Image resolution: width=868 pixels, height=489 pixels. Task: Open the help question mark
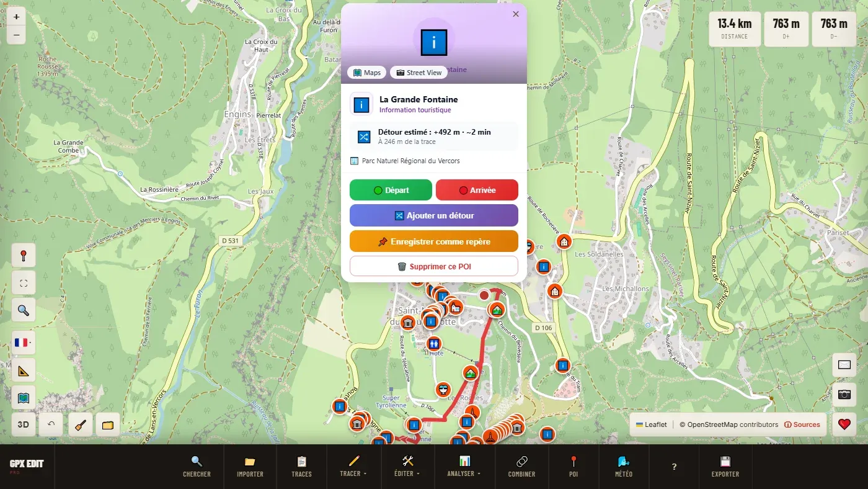pos(674,467)
